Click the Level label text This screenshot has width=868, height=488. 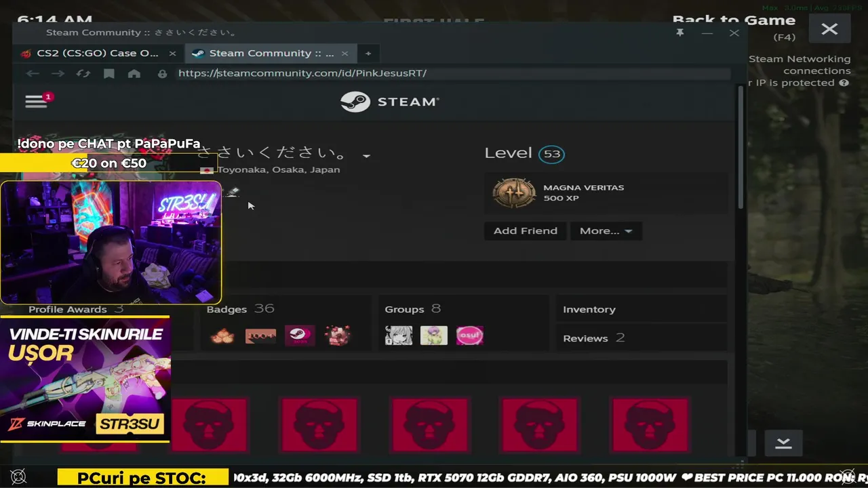coord(508,153)
